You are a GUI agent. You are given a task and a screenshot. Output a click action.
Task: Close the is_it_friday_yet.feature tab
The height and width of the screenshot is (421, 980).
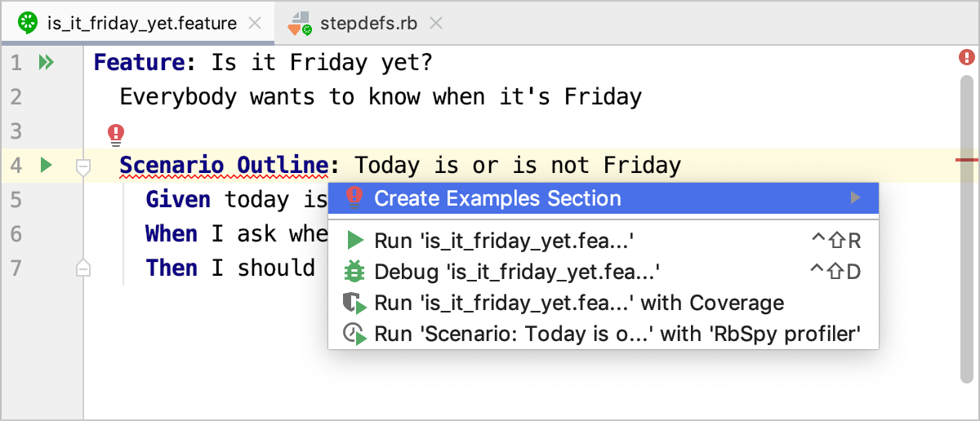(255, 24)
